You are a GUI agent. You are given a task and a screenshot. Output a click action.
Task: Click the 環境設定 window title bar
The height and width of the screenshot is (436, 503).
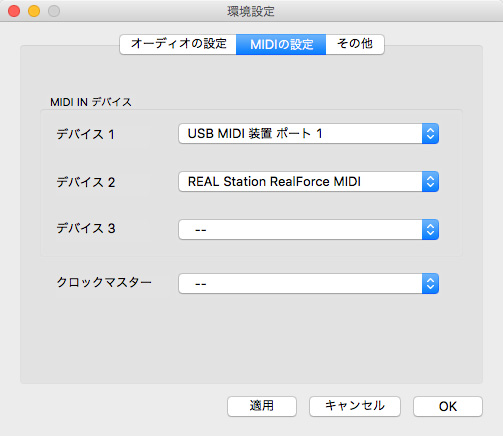(x=251, y=11)
